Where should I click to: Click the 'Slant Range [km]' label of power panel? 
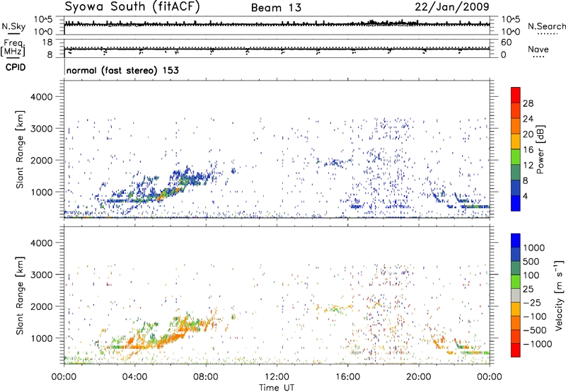(20, 149)
